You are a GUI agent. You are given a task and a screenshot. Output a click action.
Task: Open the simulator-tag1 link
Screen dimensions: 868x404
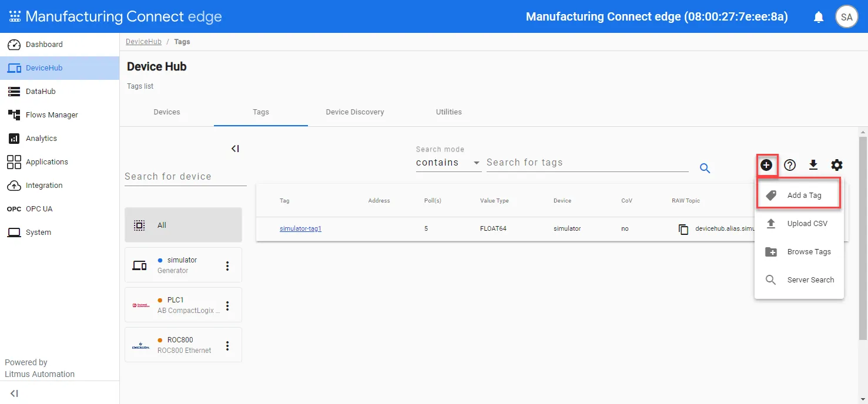[x=300, y=228]
